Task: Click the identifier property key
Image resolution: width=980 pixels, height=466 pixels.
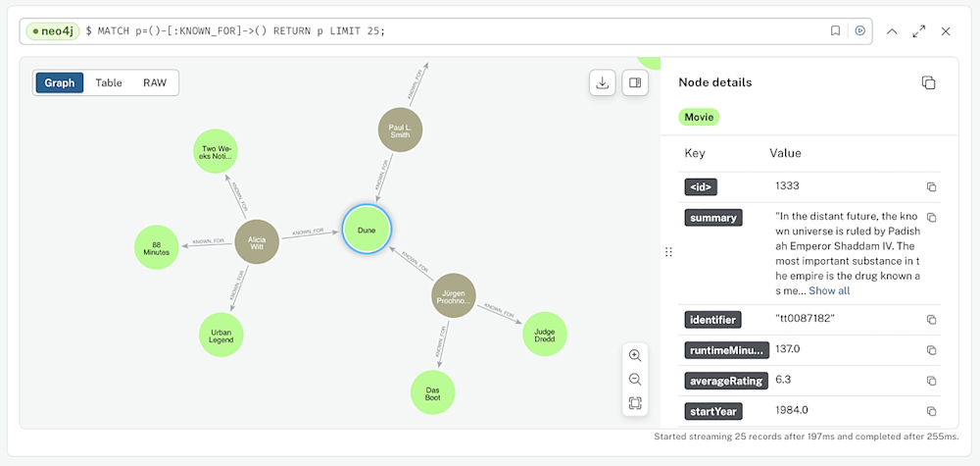Action: (x=713, y=320)
